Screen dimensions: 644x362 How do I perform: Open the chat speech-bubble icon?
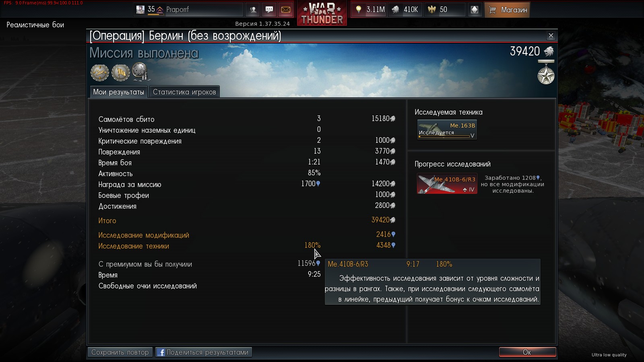(x=269, y=10)
